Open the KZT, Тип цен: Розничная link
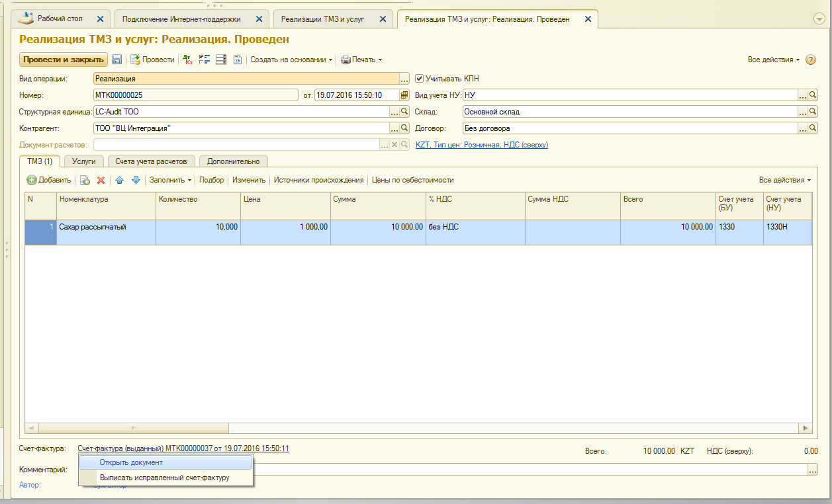Screen dimensions: 832x504 tap(482, 145)
